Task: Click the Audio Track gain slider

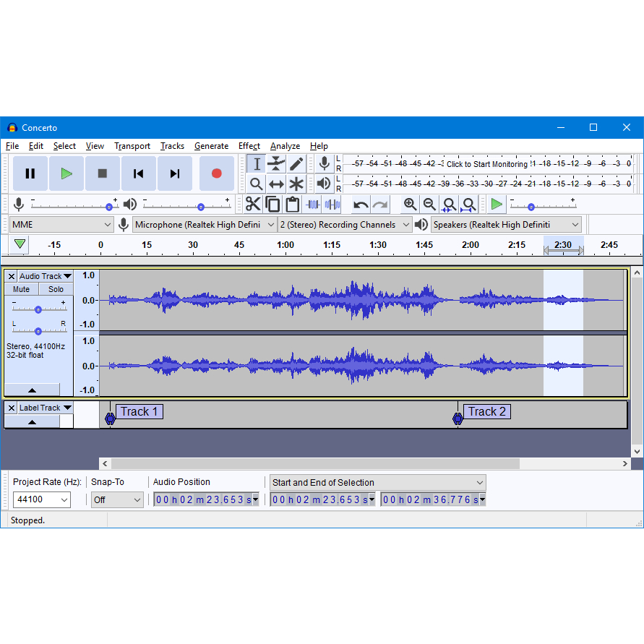Action: 38,309
